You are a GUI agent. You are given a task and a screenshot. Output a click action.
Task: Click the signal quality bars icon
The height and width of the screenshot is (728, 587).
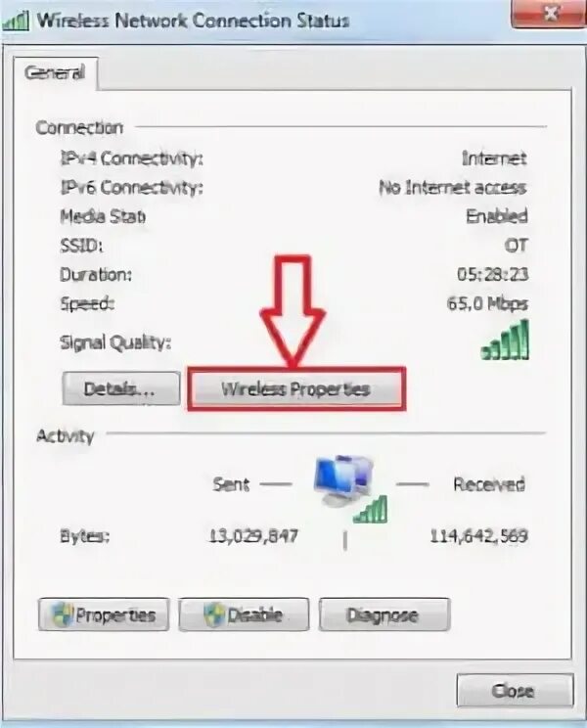pos(506,341)
